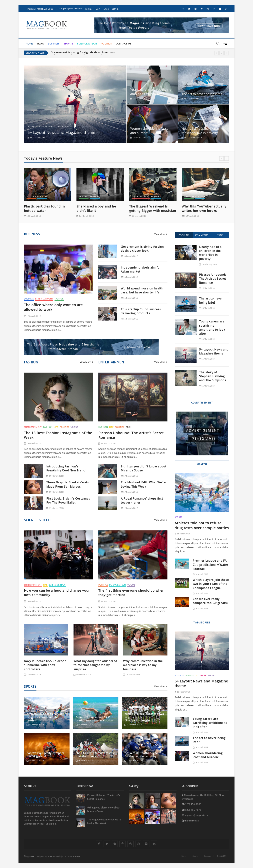Click View More in the Science & Tech section

(x=161, y=520)
